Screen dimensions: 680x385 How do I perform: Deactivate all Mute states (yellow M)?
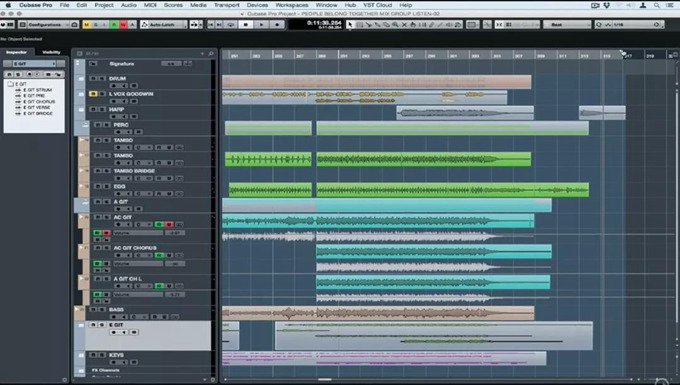[x=86, y=25]
